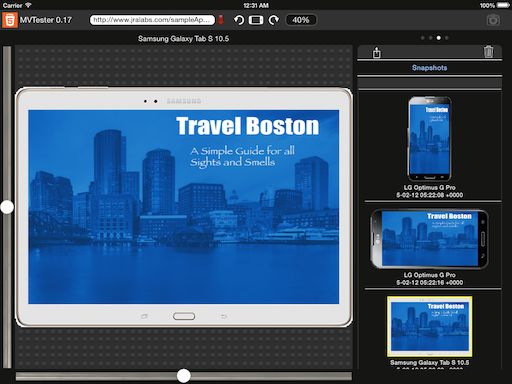Go to the last page indicator dot
Viewport: 512px width, 384px height.
(447, 38)
